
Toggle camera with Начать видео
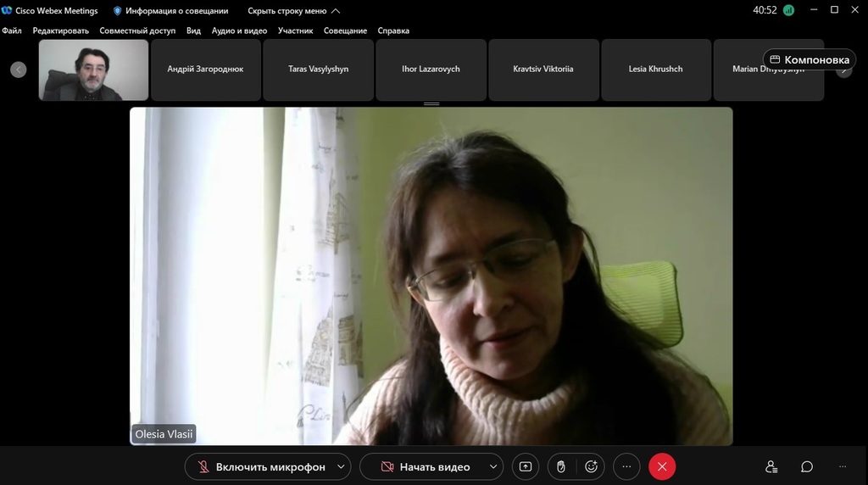(x=426, y=466)
